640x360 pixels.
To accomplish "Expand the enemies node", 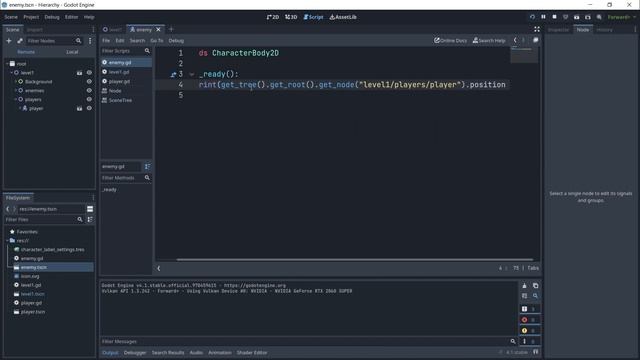I will point(16,91).
